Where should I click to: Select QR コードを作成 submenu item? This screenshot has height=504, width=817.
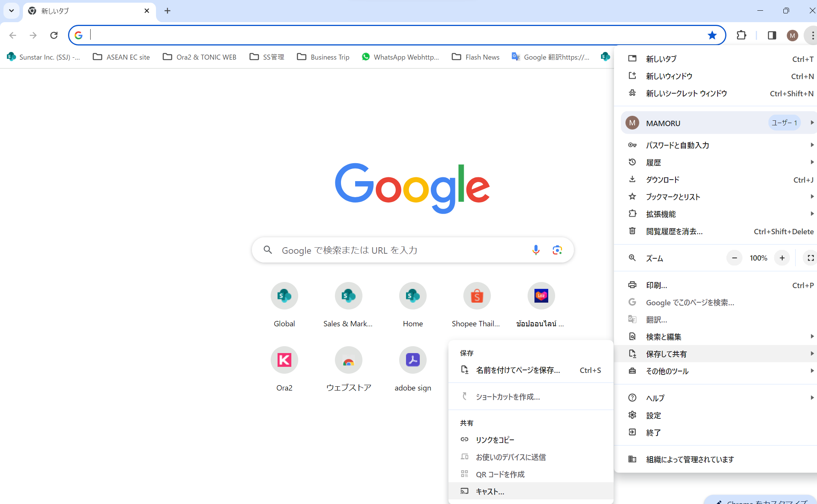coord(531,474)
